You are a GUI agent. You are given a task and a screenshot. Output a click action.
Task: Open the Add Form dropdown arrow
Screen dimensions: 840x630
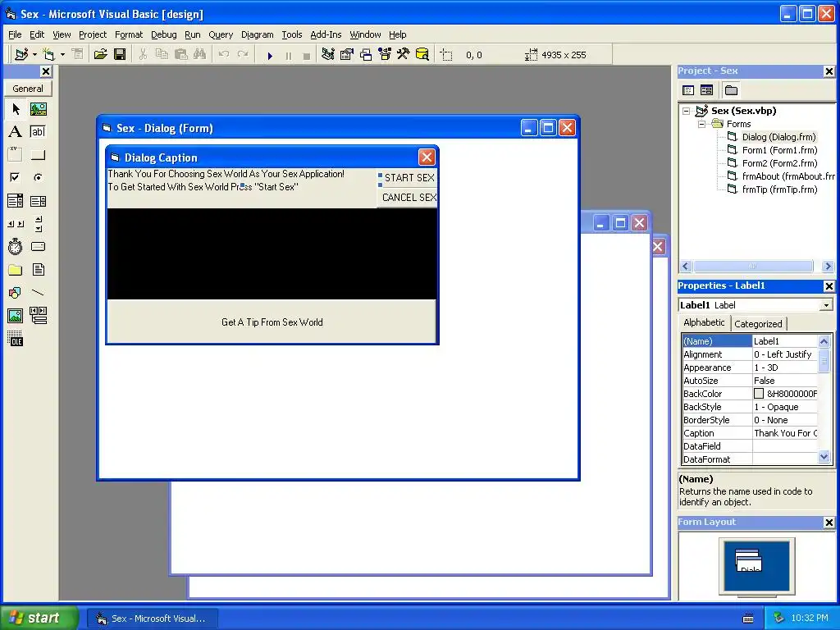[62, 55]
